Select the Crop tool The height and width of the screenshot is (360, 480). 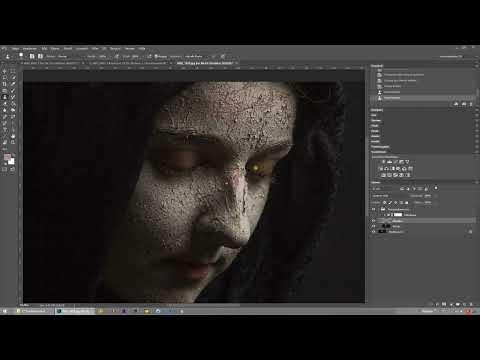[4, 84]
